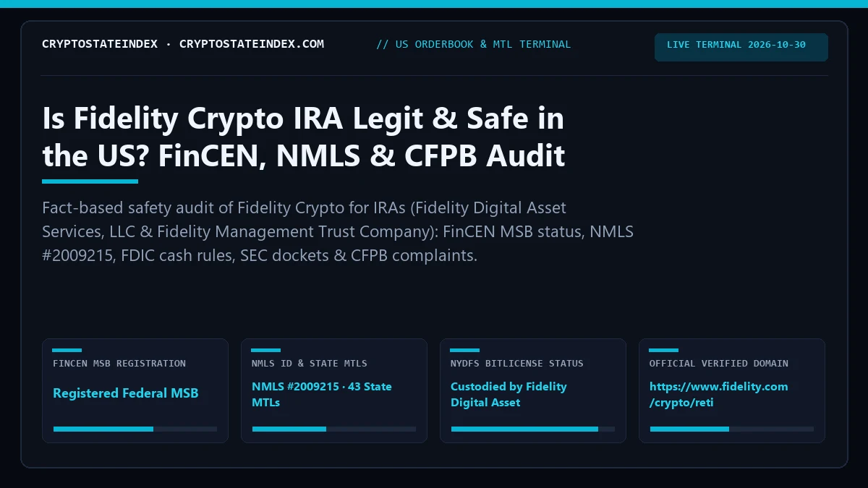The image size is (868, 488).
Task: Click the NYDFS BITLICENSE STATUS card label
Action: click(517, 364)
